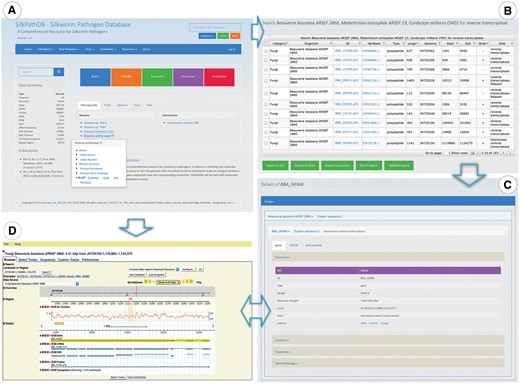Open the Data Source dropdown in genome browser
Image resolution: width=520 pixels, height=384 pixels.
click(x=41, y=284)
